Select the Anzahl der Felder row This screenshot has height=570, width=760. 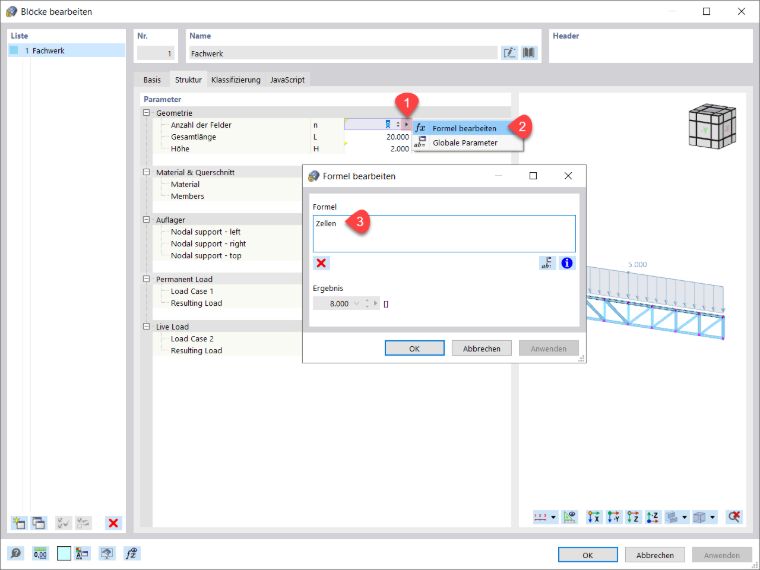(x=283, y=125)
